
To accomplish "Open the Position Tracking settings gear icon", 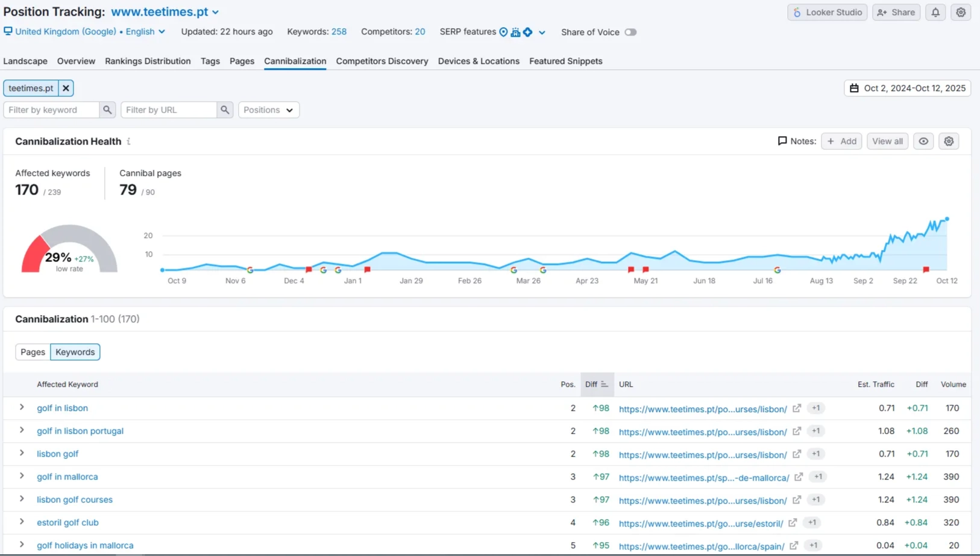I will [x=961, y=12].
